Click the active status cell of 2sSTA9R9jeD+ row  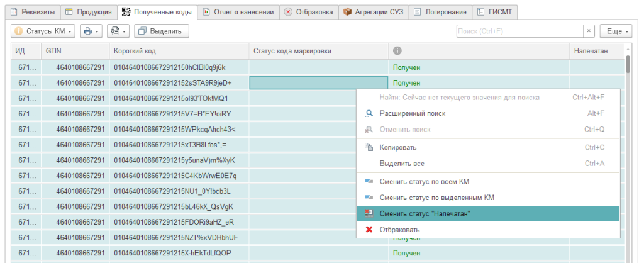(x=319, y=83)
